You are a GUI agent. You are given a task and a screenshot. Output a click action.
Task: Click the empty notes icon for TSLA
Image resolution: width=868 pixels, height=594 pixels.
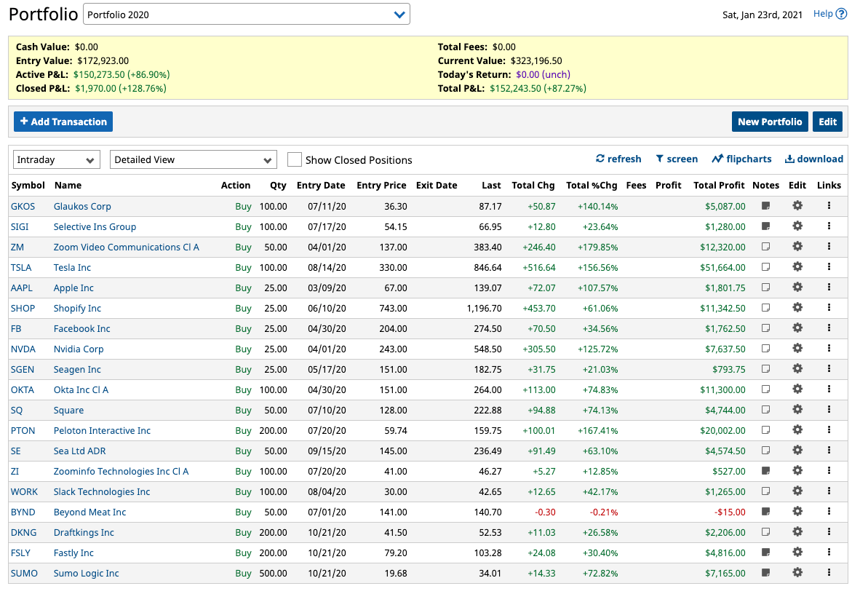[765, 267]
